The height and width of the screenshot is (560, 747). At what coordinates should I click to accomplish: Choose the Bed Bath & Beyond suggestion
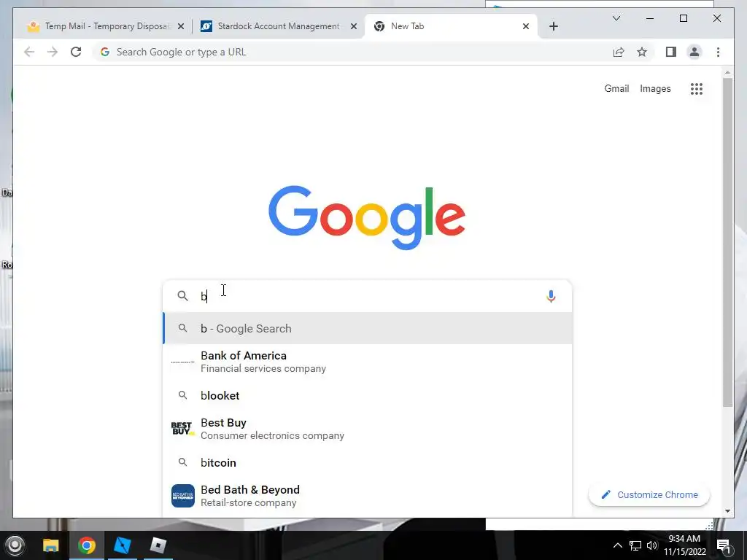(x=367, y=496)
